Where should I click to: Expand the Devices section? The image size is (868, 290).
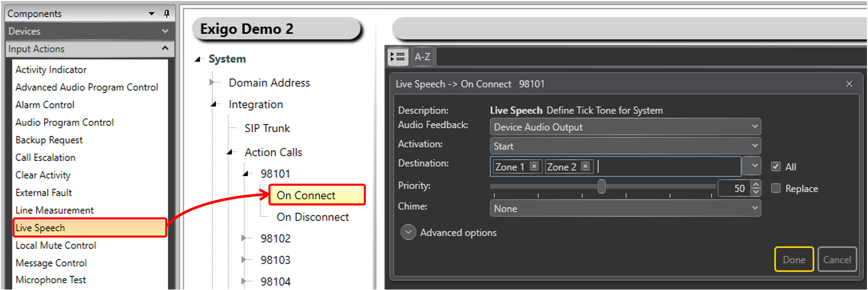point(165,31)
